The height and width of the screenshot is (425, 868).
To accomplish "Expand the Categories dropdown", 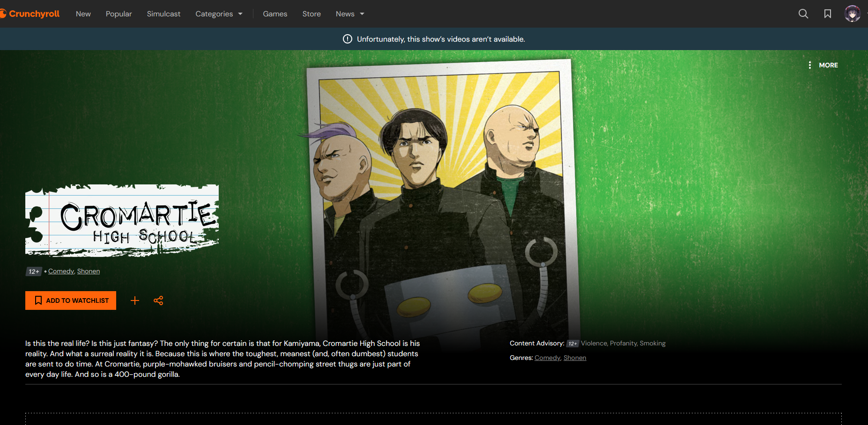I will (x=219, y=14).
